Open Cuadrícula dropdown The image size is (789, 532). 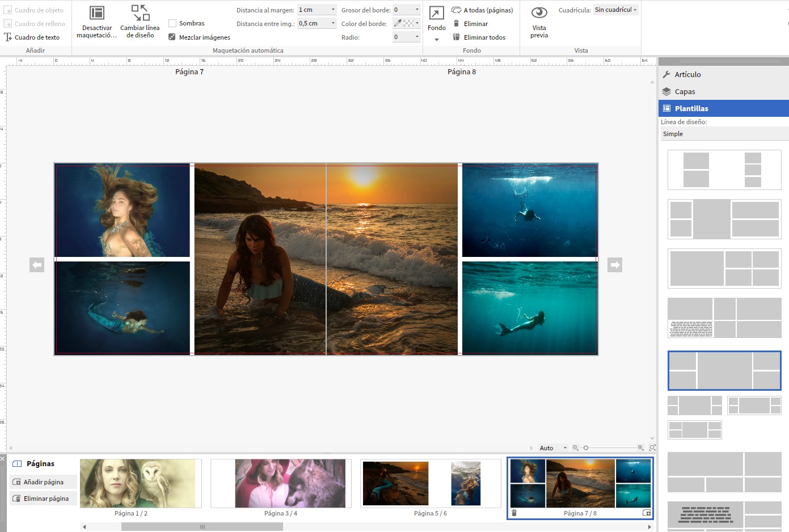[616, 10]
